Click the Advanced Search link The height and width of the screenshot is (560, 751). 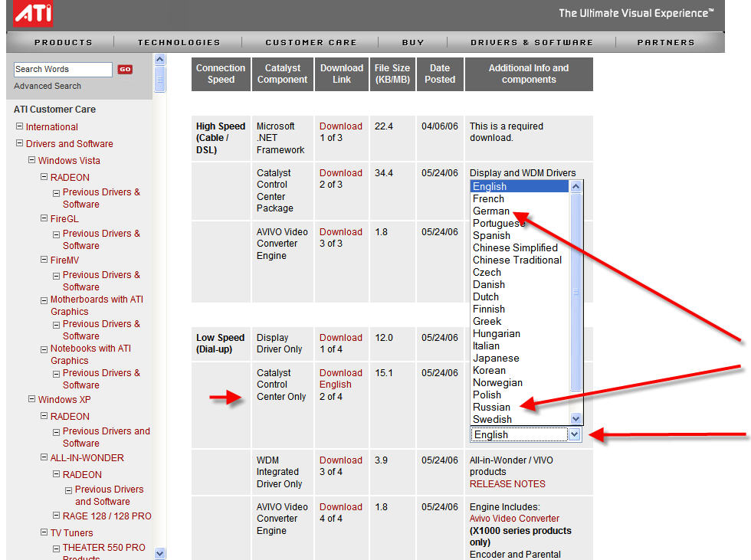click(x=47, y=86)
